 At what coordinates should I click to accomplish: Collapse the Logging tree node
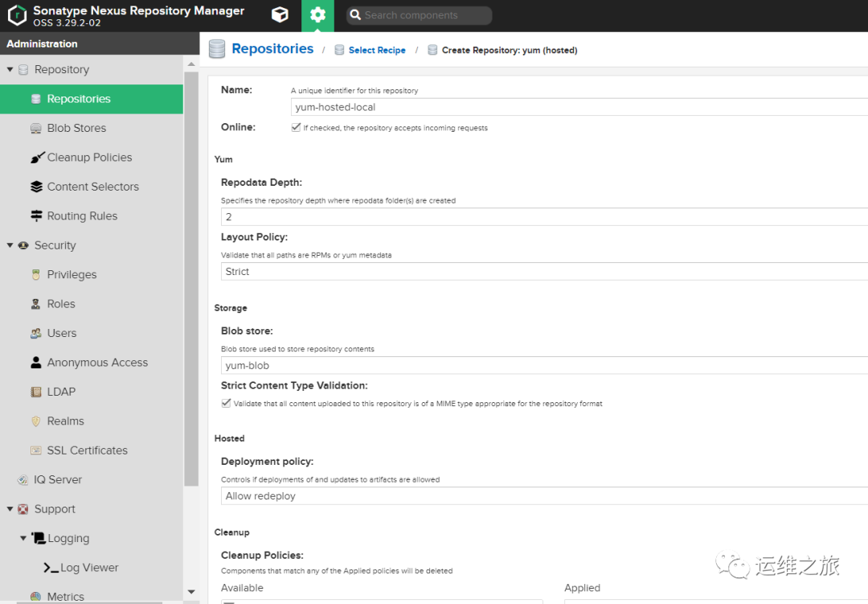(23, 538)
